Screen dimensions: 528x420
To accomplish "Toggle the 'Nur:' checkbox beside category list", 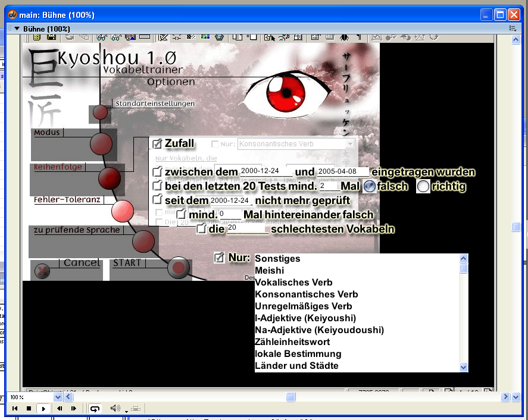I will pyautogui.click(x=219, y=258).
